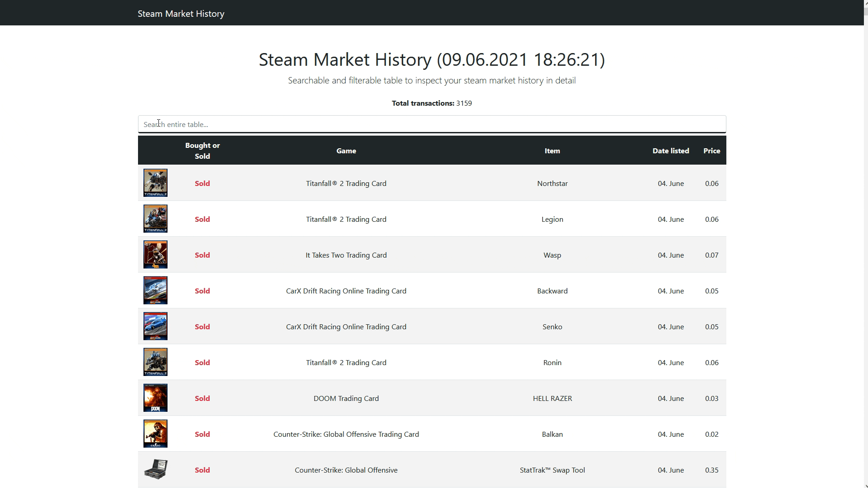
Task: Sort table by Item column header
Action: [x=552, y=151]
